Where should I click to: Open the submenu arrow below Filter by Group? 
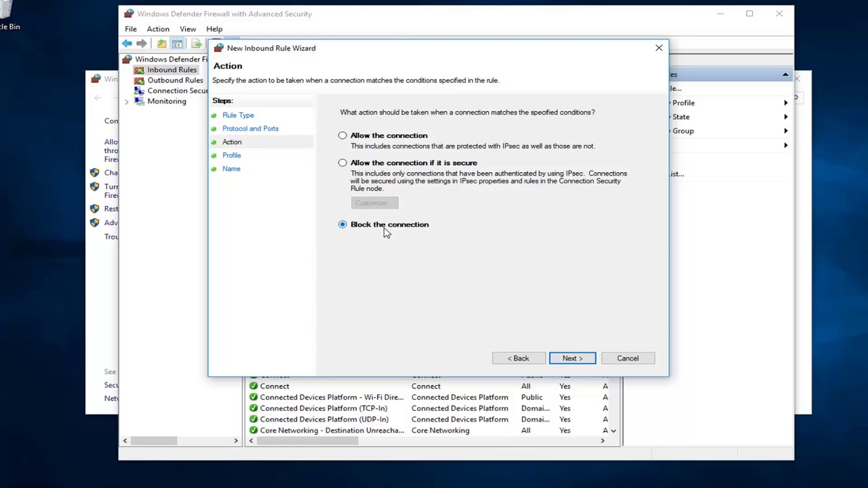[786, 145]
